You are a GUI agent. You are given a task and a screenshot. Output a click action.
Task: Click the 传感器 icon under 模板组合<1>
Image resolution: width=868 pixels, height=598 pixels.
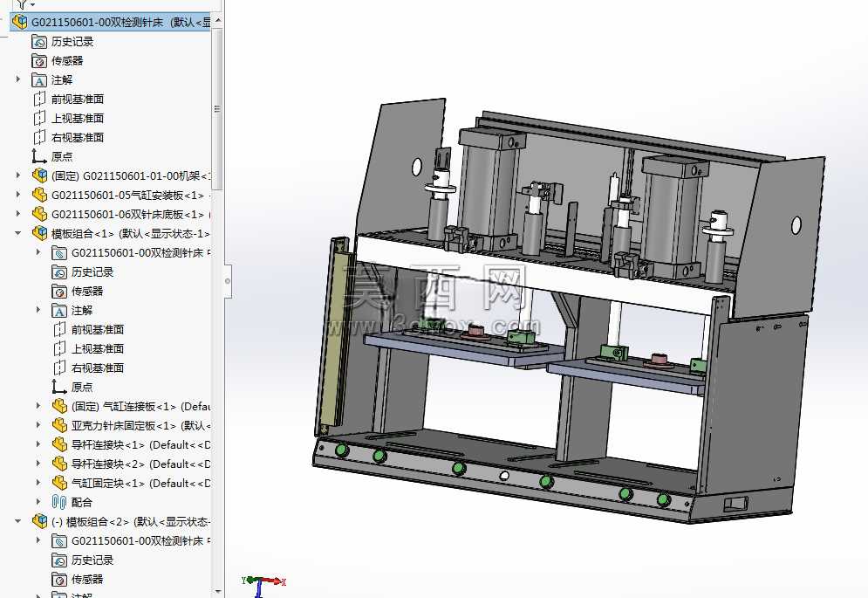coord(59,291)
